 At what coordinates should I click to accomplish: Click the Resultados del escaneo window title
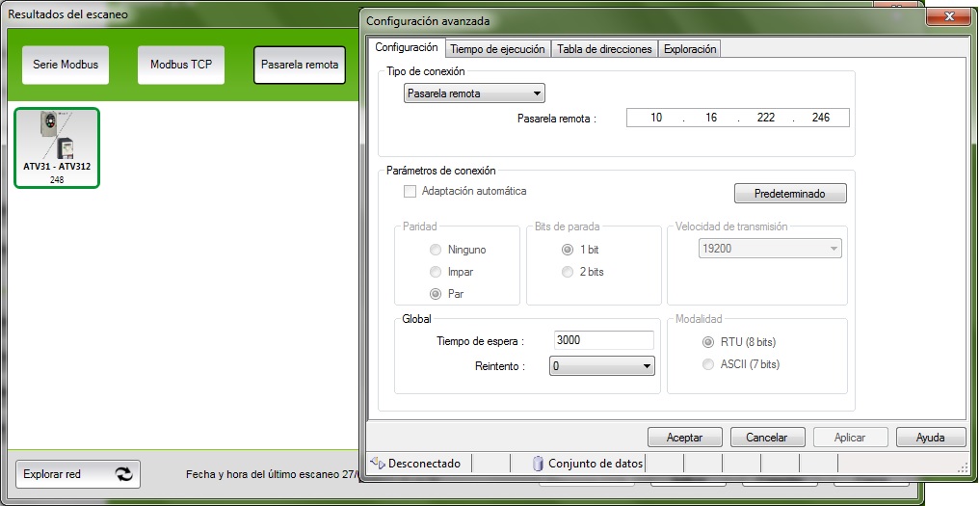67,13
